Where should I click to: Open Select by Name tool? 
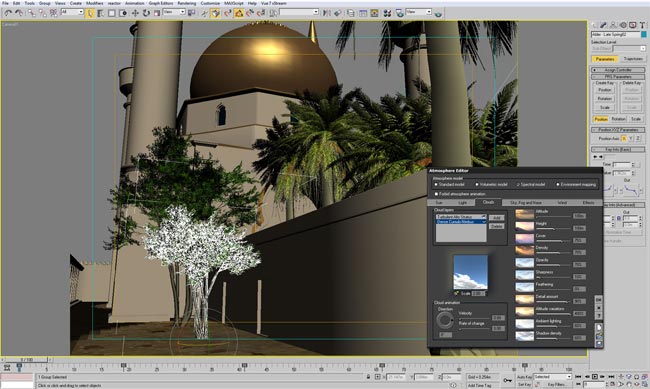pyautogui.click(x=101, y=13)
